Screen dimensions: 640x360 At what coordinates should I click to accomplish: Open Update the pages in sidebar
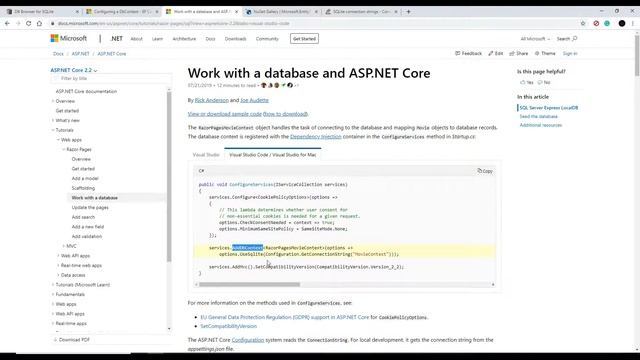coord(90,207)
